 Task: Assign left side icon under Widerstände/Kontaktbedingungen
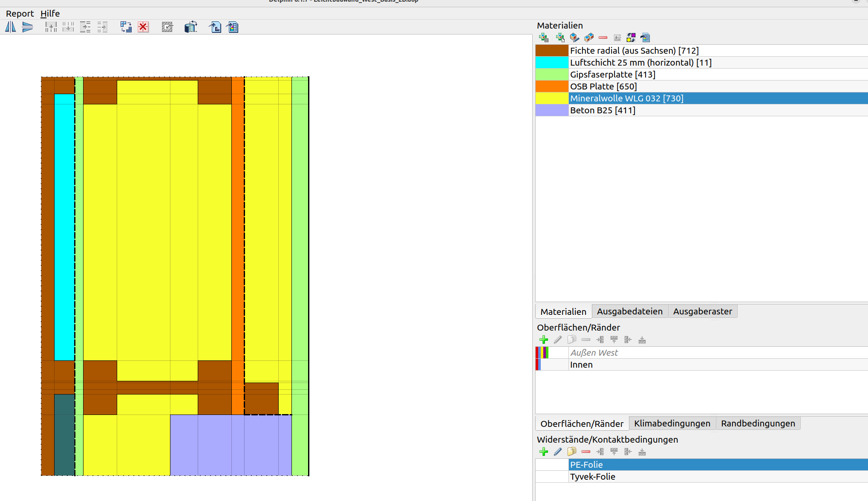(600, 452)
